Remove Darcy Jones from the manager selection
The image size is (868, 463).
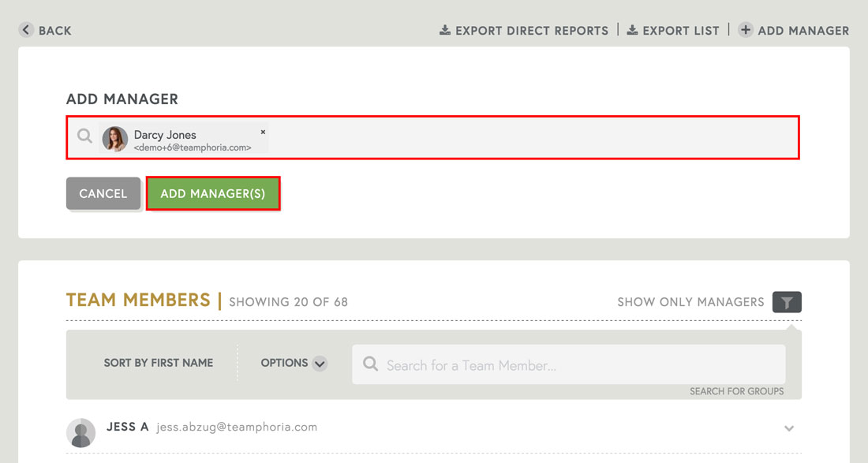tap(263, 131)
